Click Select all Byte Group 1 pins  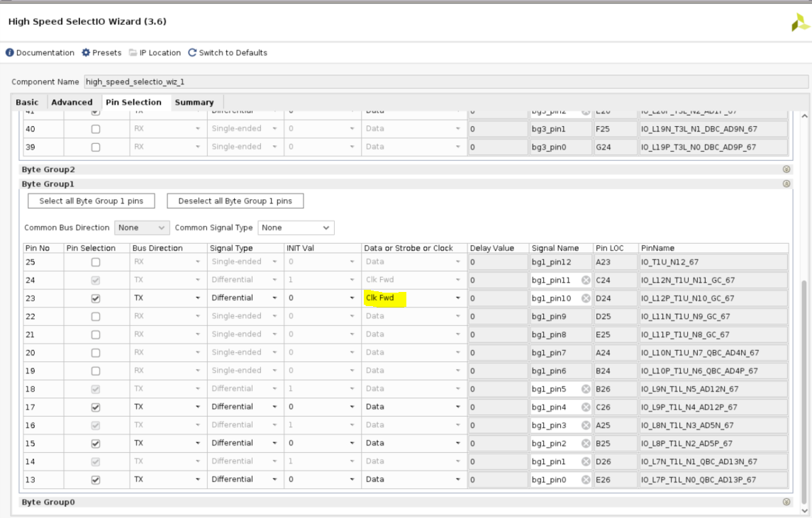tap(91, 201)
